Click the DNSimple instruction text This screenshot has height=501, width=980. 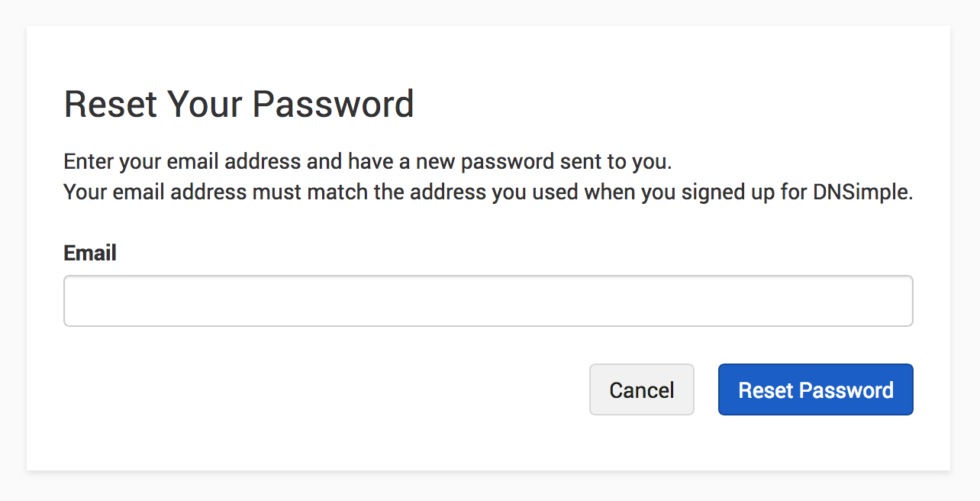488,192
